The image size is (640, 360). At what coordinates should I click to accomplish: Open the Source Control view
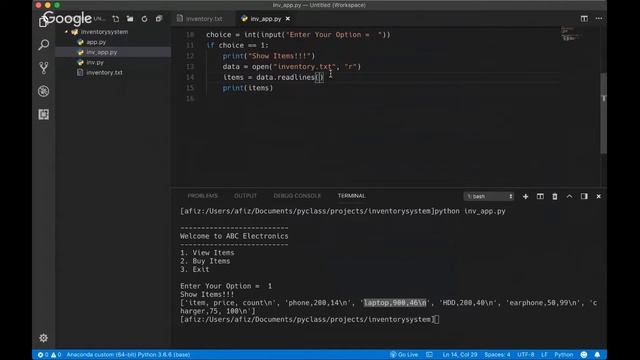44,68
